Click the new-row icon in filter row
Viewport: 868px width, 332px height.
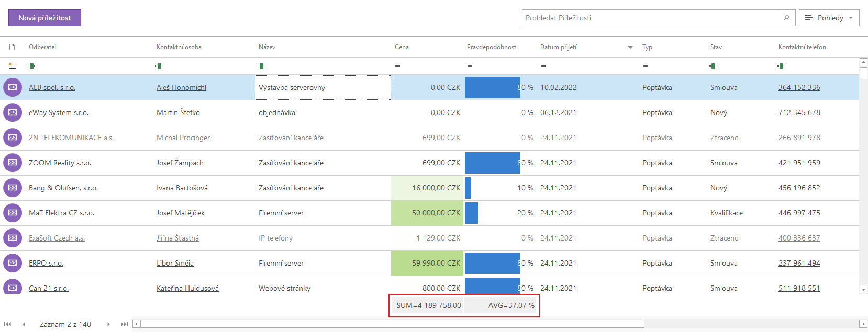tap(13, 66)
